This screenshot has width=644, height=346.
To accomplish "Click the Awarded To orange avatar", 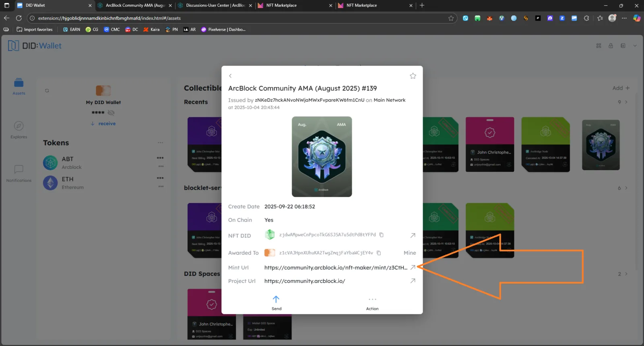I will pos(270,253).
